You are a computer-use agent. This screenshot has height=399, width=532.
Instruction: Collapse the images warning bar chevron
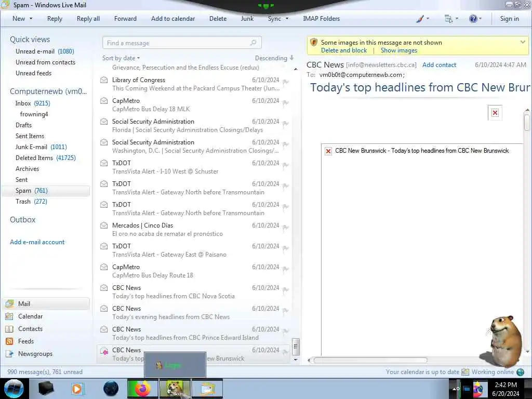point(523,42)
